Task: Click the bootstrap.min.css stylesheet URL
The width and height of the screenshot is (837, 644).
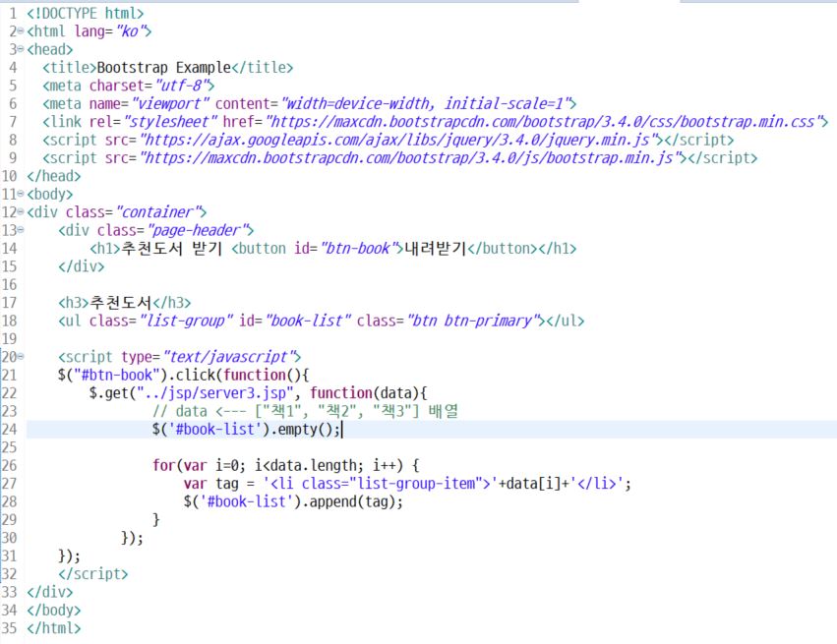Action: (543, 122)
